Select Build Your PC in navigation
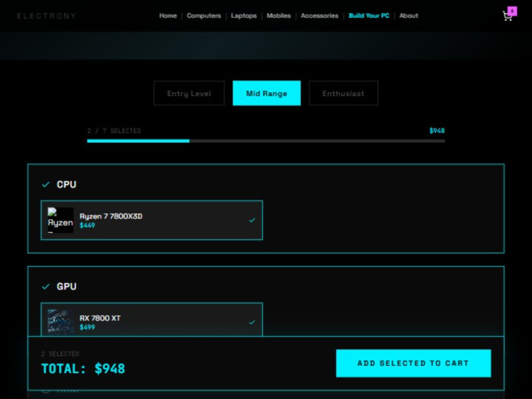Viewport: 532px width, 399px height. click(369, 15)
